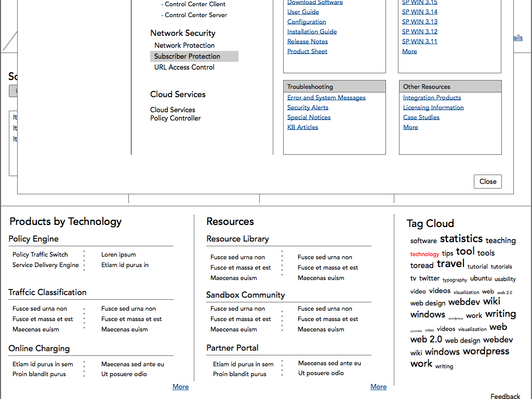Click More in Other Resources box
532x399 pixels.
(x=410, y=127)
